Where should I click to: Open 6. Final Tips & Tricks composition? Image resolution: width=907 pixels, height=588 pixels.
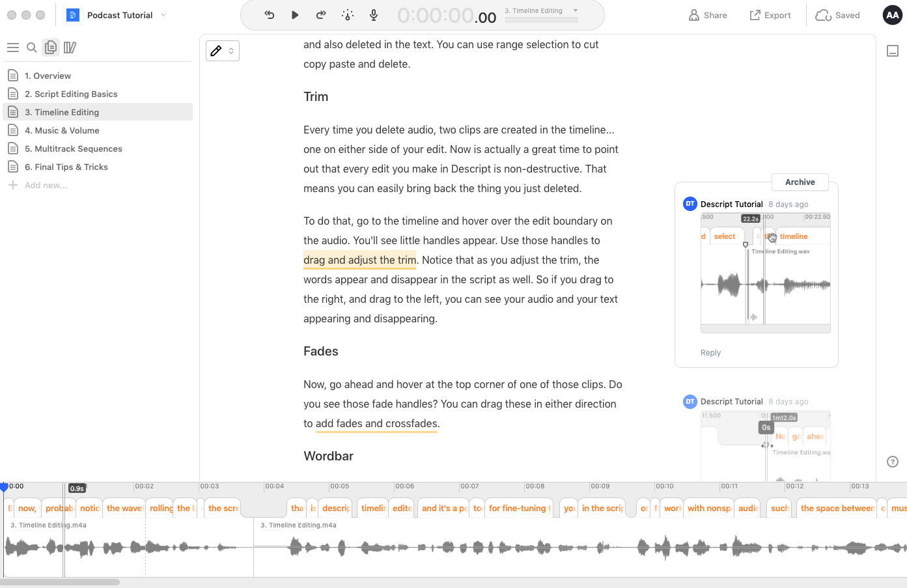click(98, 167)
